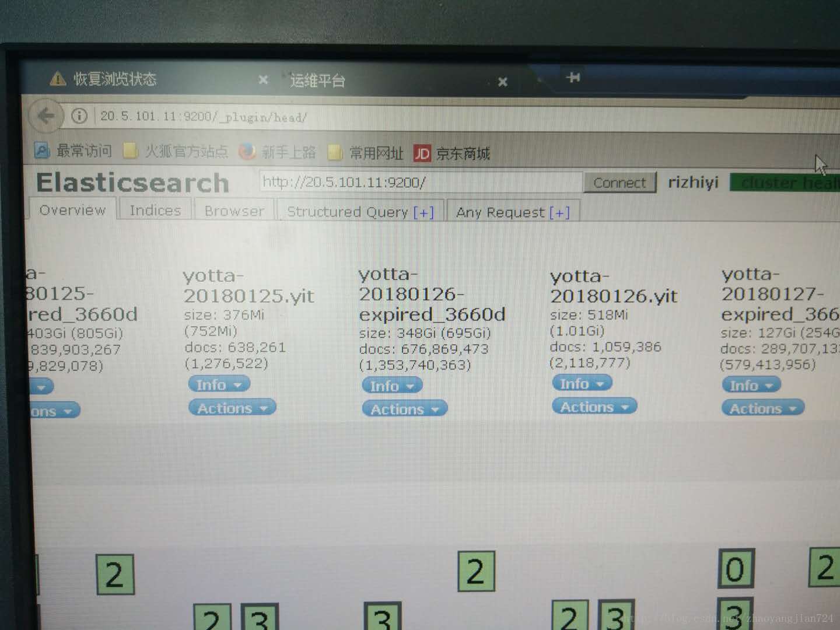Expand Info for yotta-20180126.yit index
The height and width of the screenshot is (630, 840).
point(582,383)
